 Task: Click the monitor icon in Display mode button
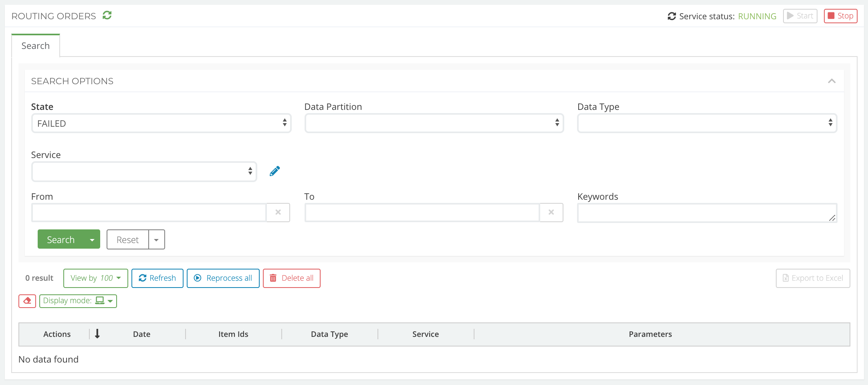pos(100,301)
